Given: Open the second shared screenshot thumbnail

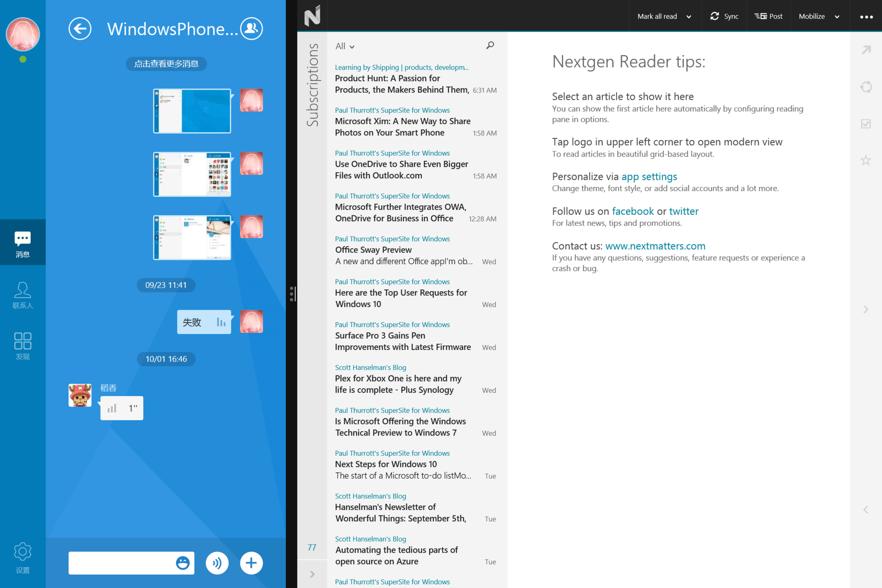Looking at the screenshot, I should pos(192,175).
